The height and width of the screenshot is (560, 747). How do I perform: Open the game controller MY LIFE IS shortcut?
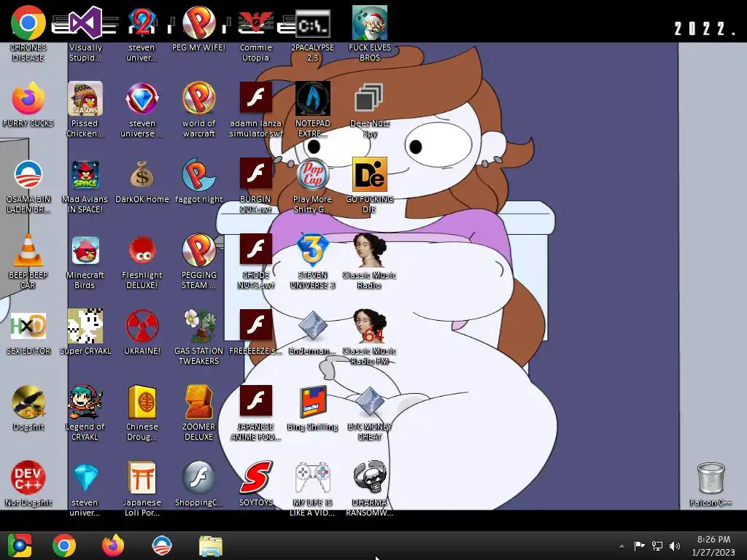coord(312,478)
